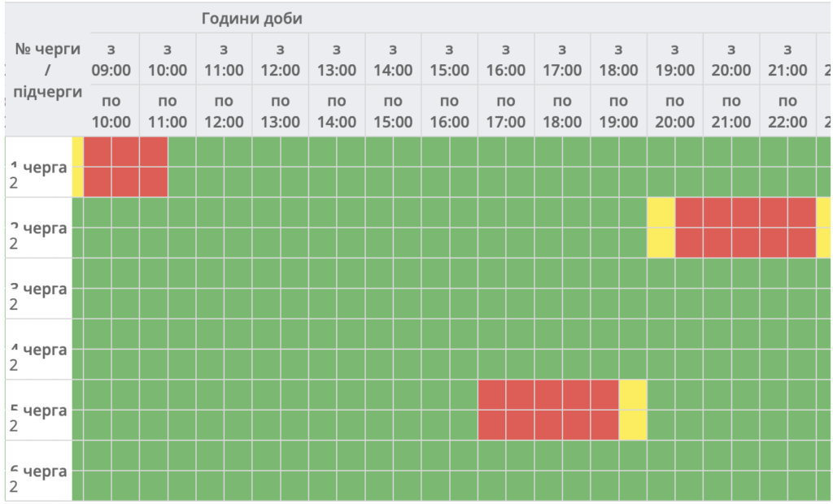Click top red 16:00–16:30 cell for 5 черга
833x504 pixels.
pyautogui.click(x=492, y=395)
